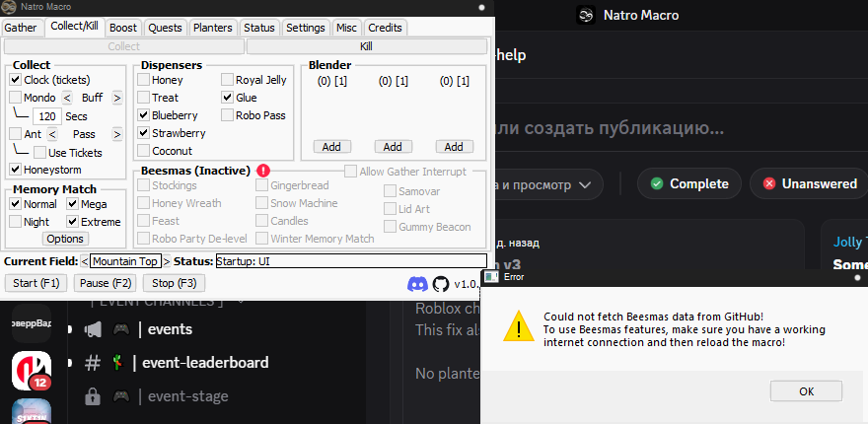Open the Discord server icon with 12 badge

[x=32, y=371]
